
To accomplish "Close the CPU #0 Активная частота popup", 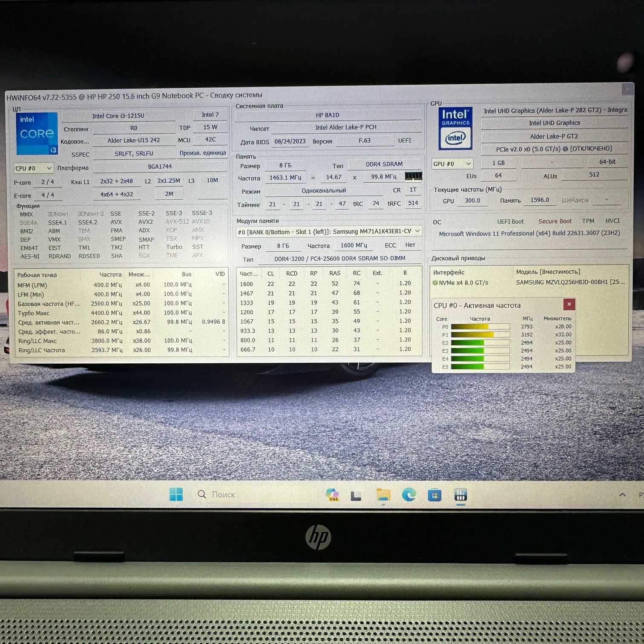I will (569, 304).
